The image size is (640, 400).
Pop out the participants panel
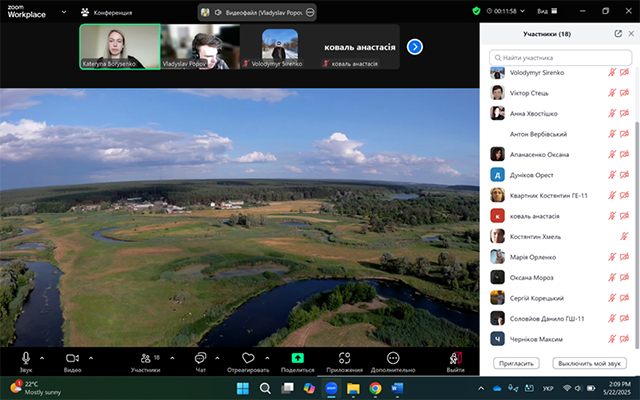[x=618, y=33]
